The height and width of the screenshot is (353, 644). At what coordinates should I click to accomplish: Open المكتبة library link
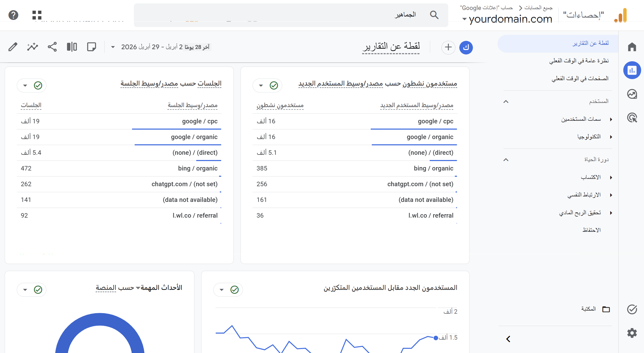click(x=588, y=309)
